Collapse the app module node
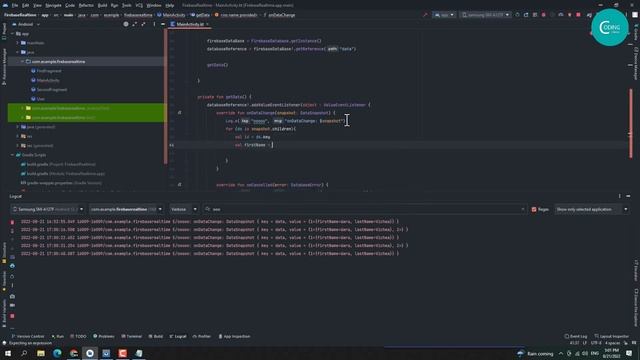 [x=12, y=33]
